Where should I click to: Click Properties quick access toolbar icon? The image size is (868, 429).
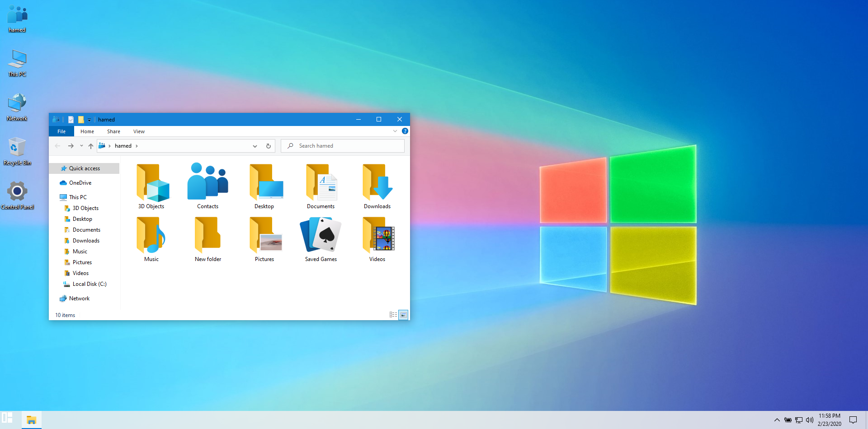point(71,120)
